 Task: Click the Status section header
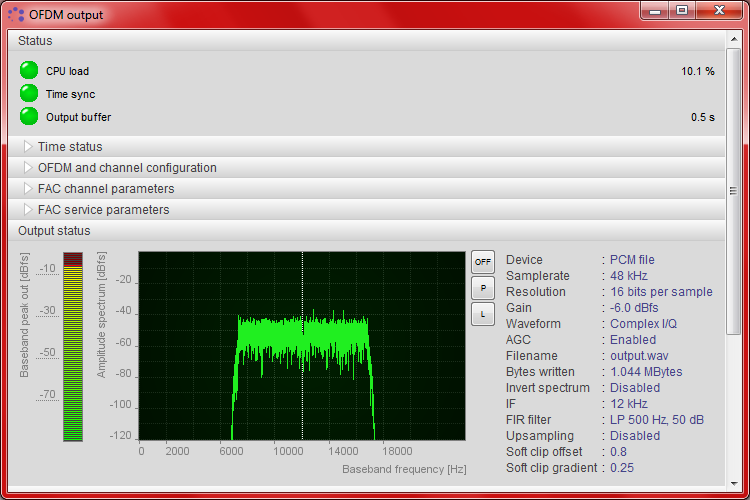366,41
